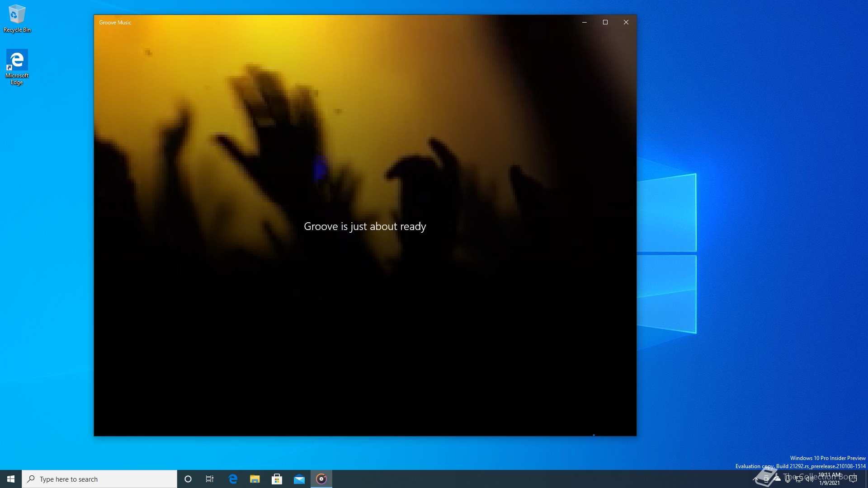Open File Explorer from the taskbar
The image size is (868, 488).
pyautogui.click(x=255, y=479)
